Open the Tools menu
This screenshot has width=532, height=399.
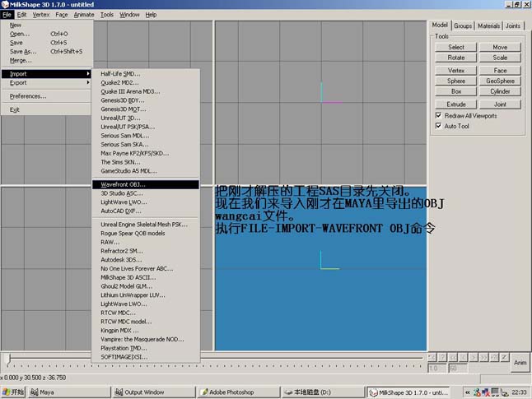pyautogui.click(x=107, y=15)
